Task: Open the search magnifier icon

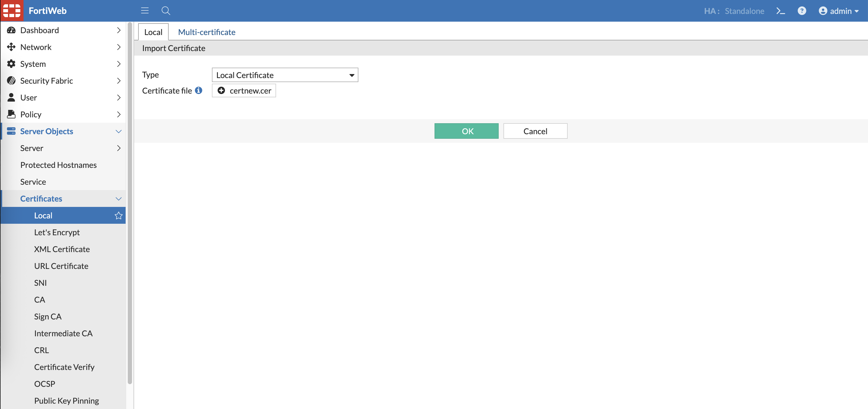Action: click(x=166, y=11)
